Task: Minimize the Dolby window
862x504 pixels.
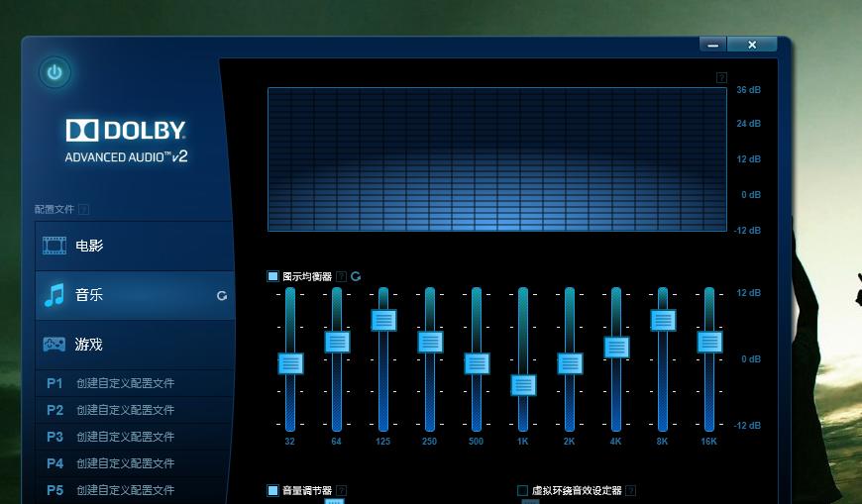Action: coord(713,45)
